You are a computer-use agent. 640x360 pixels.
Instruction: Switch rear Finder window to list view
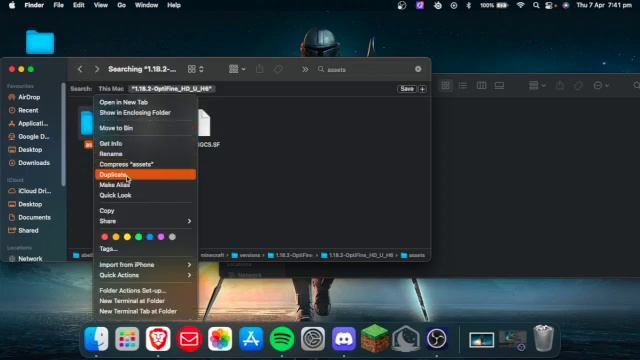[x=463, y=86]
